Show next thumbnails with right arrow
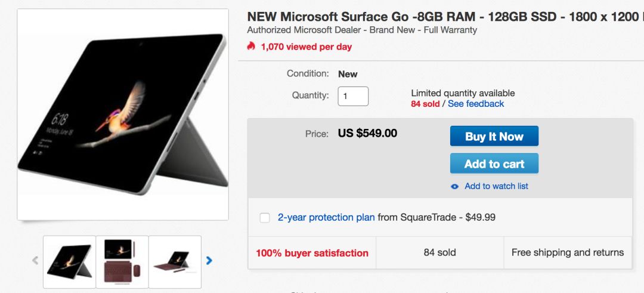The image size is (644, 293). 209,260
